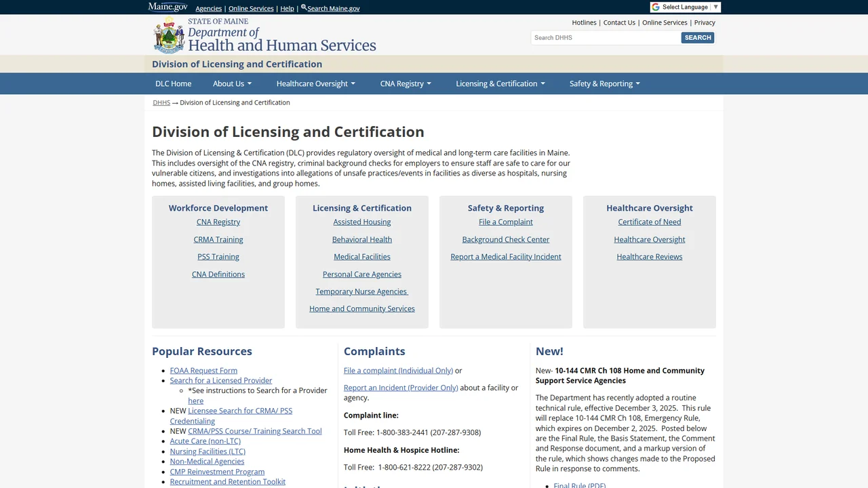
Task: Click the DHHS breadcrumb link
Action: [x=161, y=102]
